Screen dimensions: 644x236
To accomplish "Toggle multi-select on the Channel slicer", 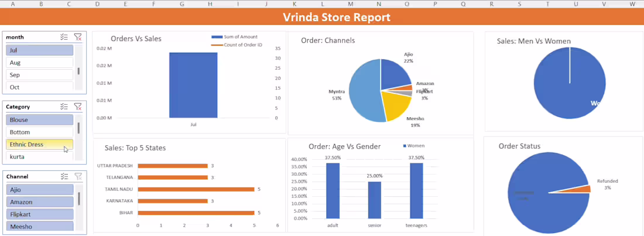I will click(64, 176).
